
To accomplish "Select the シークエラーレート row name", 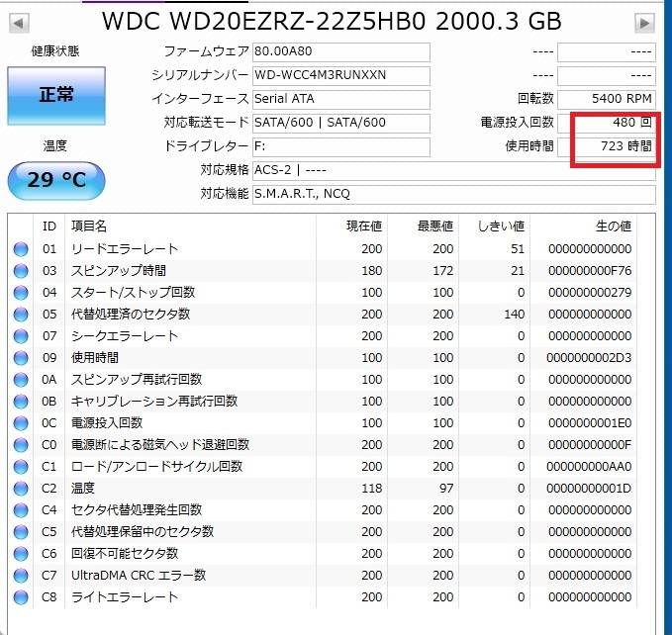I will pos(125,336).
